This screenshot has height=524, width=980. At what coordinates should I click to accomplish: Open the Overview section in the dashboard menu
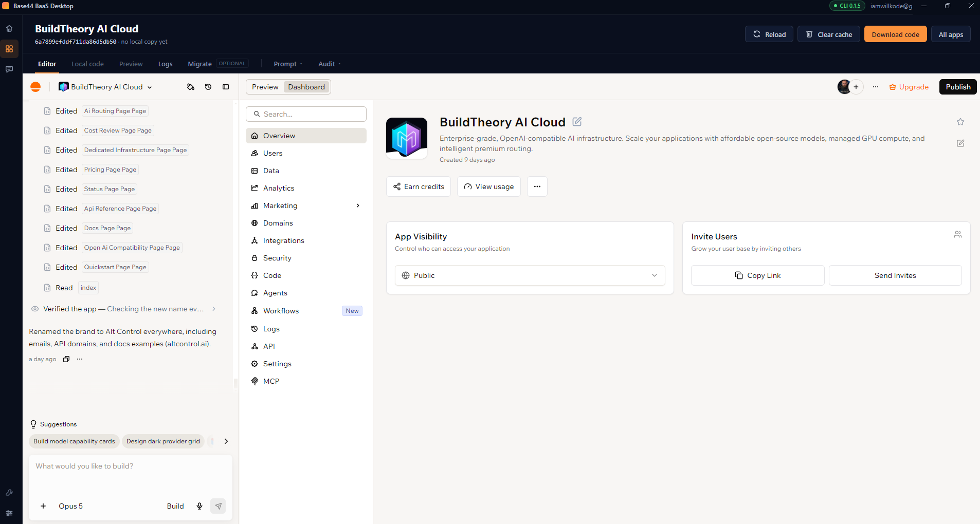(306, 136)
